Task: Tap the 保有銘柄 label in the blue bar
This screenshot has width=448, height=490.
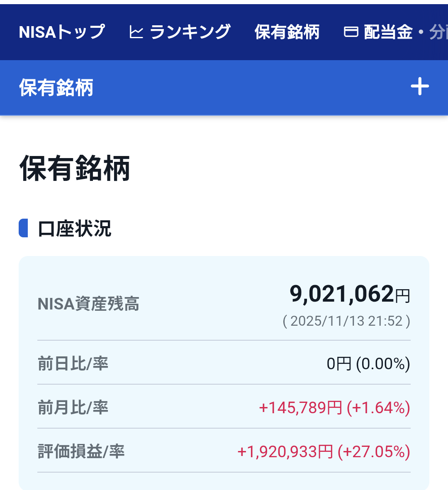Action: click(x=56, y=88)
